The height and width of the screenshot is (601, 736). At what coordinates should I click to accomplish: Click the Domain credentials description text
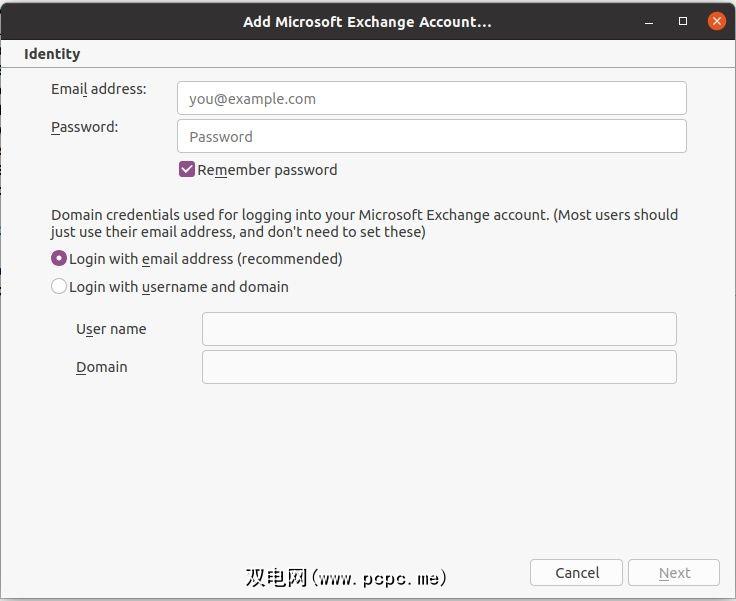point(364,223)
